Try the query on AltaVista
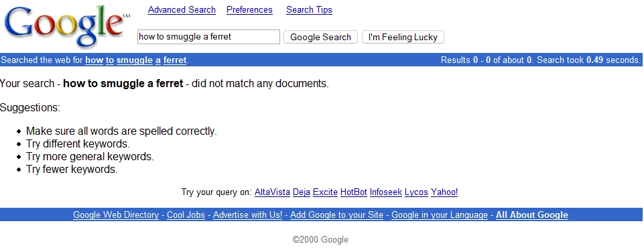 point(272,192)
